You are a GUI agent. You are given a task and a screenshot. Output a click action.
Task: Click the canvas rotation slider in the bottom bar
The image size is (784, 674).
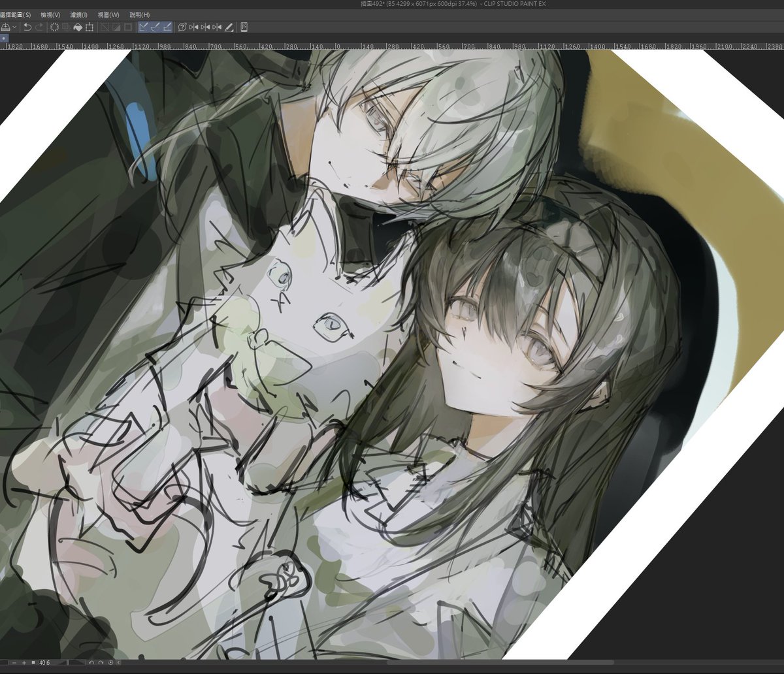[69, 662]
